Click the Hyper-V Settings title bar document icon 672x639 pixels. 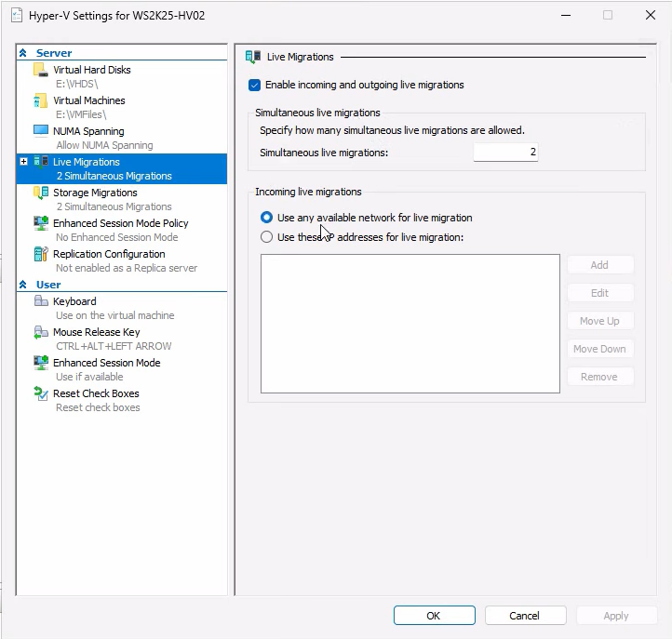click(x=17, y=16)
